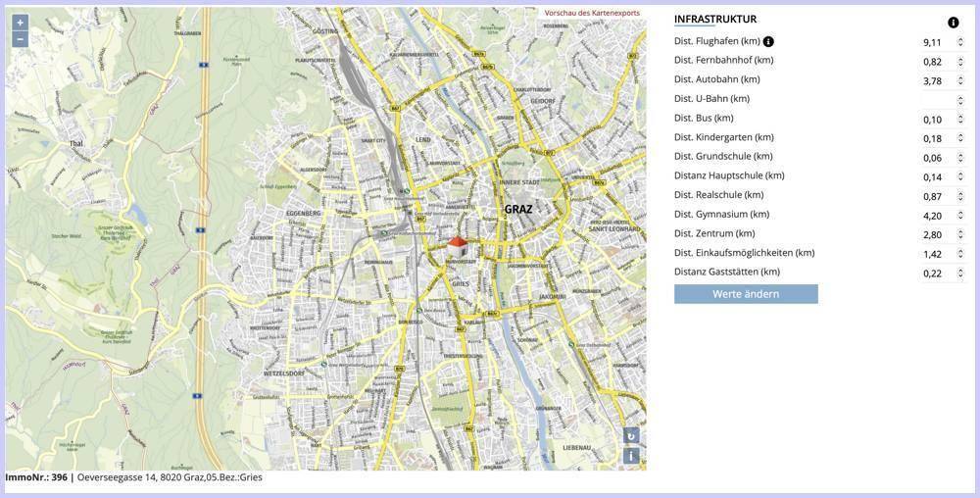The width and height of the screenshot is (980, 498).
Task: Click the Dist. U-Bahn (km) label
Action: [x=711, y=99]
